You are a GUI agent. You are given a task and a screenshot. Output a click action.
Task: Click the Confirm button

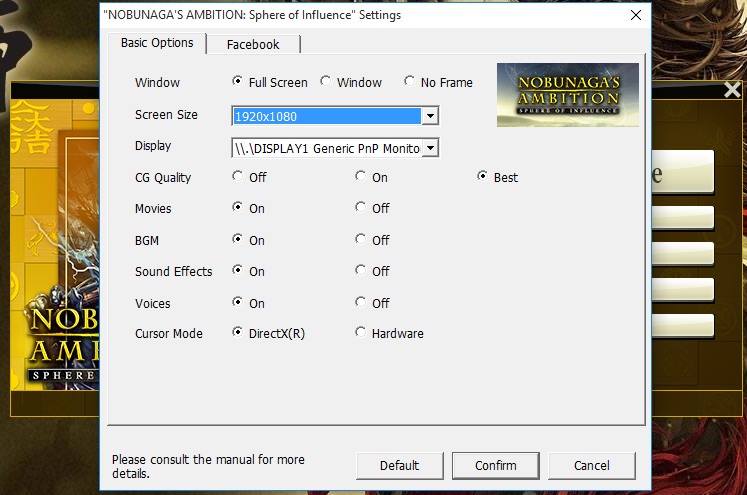point(495,465)
